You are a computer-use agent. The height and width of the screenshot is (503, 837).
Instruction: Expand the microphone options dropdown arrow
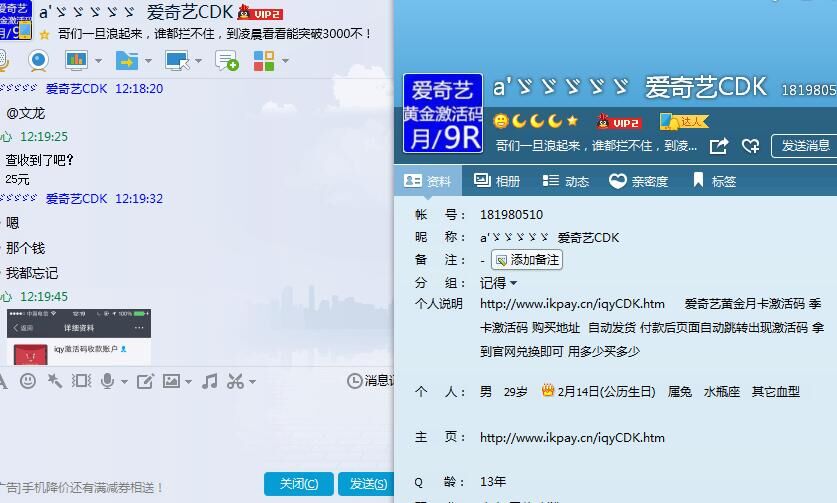pos(124,382)
